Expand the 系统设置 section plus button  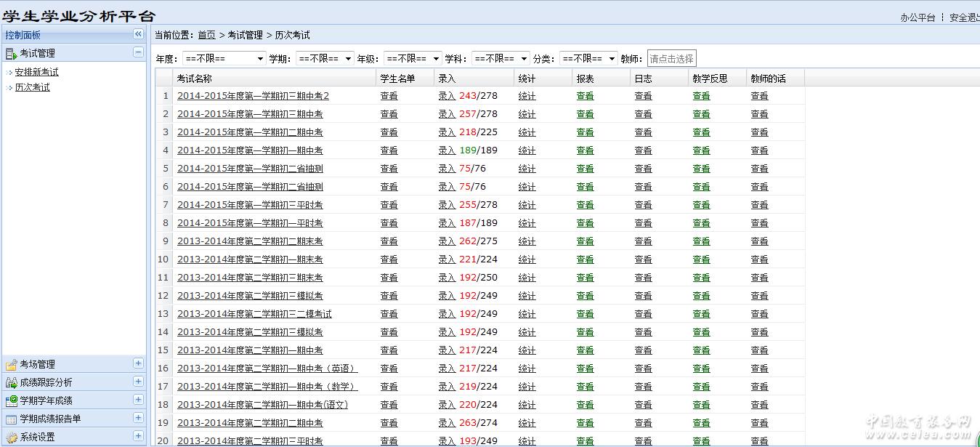[138, 436]
